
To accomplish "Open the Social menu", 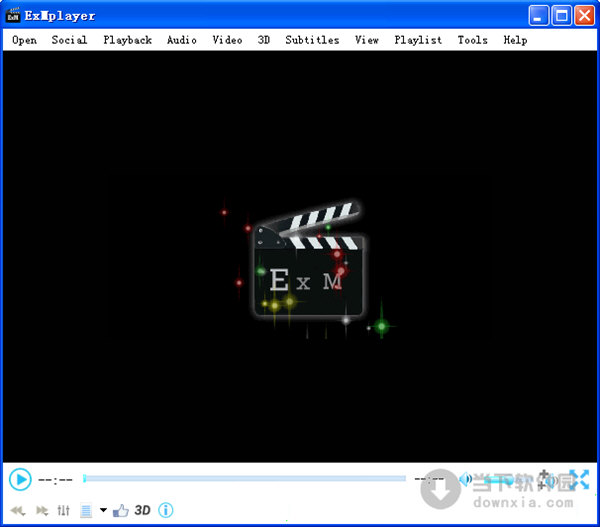I will [69, 40].
